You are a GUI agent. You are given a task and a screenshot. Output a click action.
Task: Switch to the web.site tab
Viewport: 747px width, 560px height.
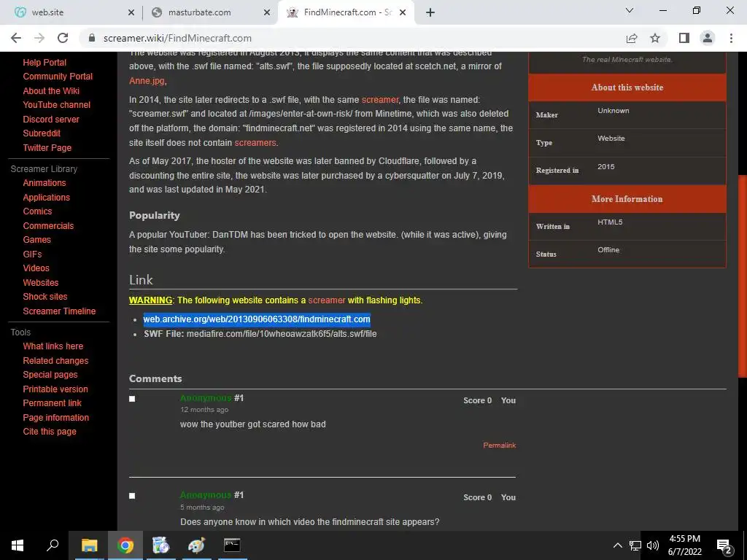pos(71,13)
